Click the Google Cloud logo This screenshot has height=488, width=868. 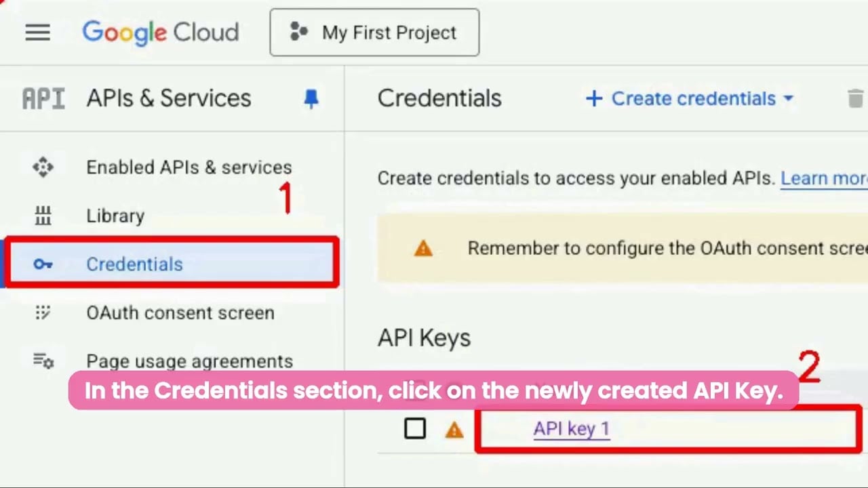pos(161,33)
